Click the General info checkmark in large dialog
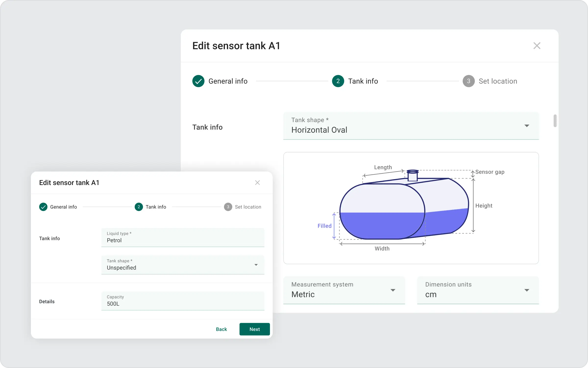The height and width of the screenshot is (368, 588). 198,81
